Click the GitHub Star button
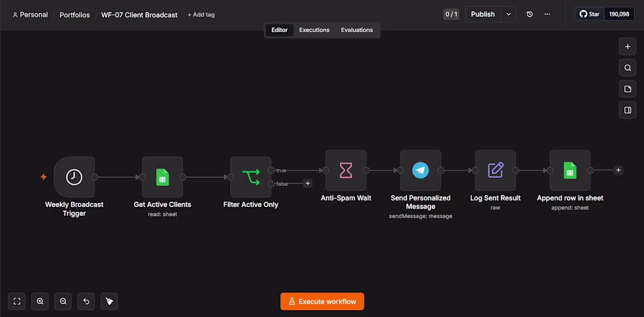The image size is (644, 317). pos(590,15)
